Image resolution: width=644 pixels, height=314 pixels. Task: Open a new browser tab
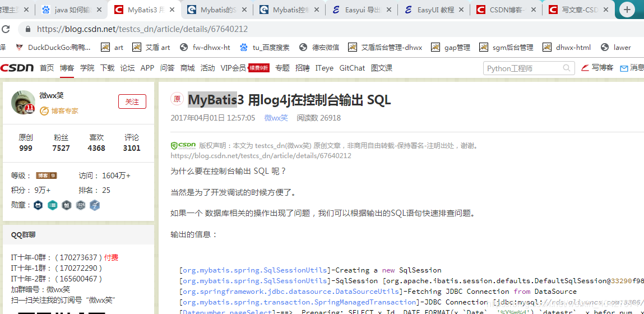[x=627, y=10]
